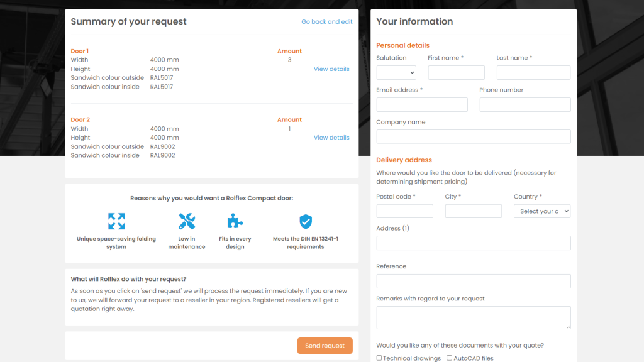Focus the Company name field
This screenshot has height=362, width=644.
473,137
